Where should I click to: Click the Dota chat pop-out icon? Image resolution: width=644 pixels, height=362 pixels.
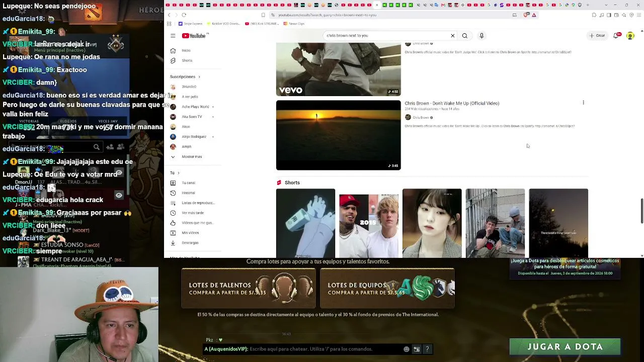[417, 349]
